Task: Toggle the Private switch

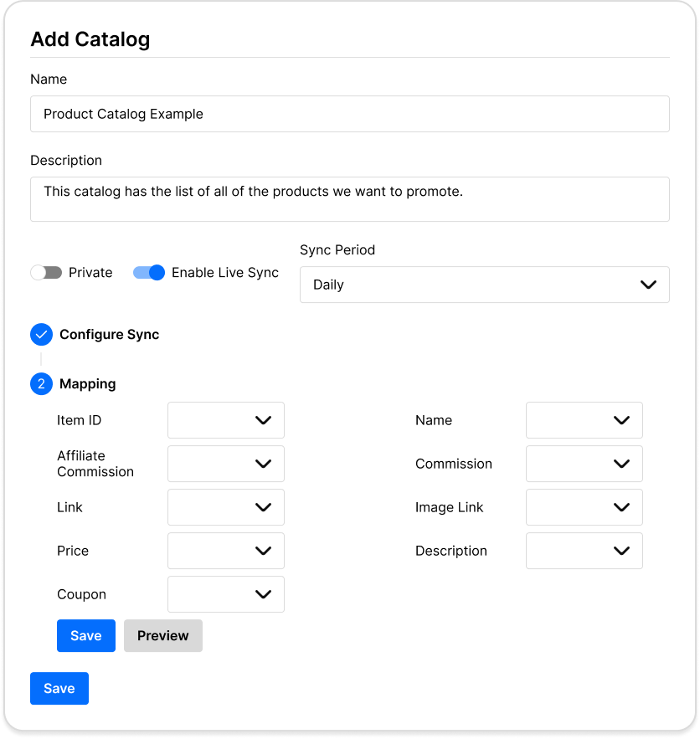Action: (46, 273)
